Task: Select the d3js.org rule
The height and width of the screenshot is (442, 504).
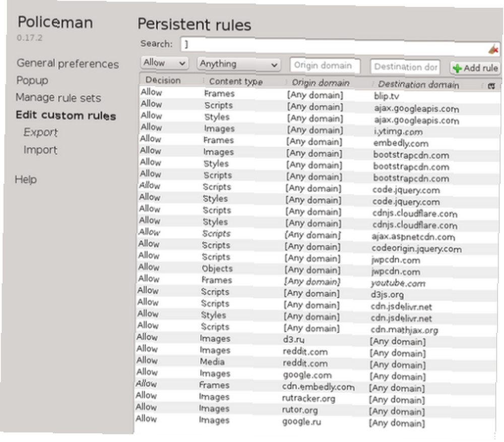Action: point(317,292)
